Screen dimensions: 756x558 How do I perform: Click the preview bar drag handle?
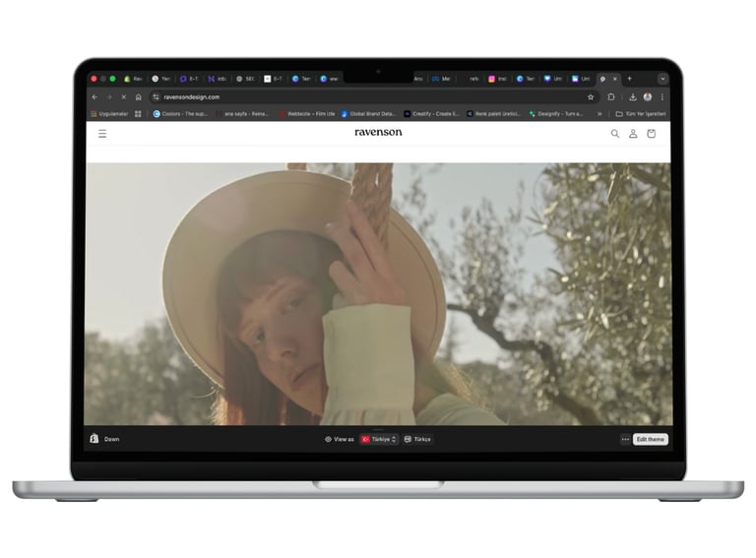pos(378,429)
